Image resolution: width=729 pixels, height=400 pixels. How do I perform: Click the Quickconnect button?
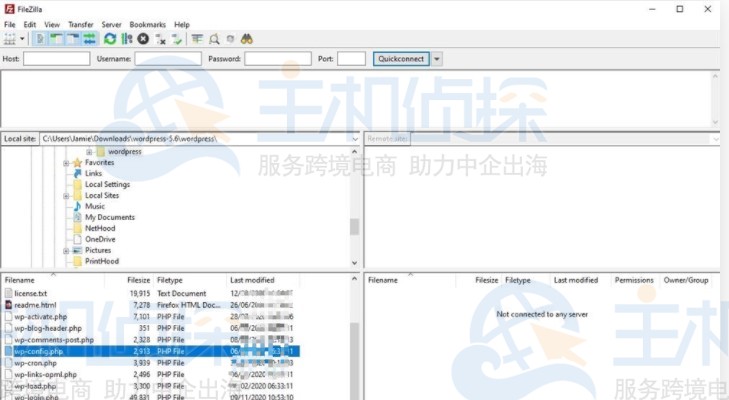(401, 59)
